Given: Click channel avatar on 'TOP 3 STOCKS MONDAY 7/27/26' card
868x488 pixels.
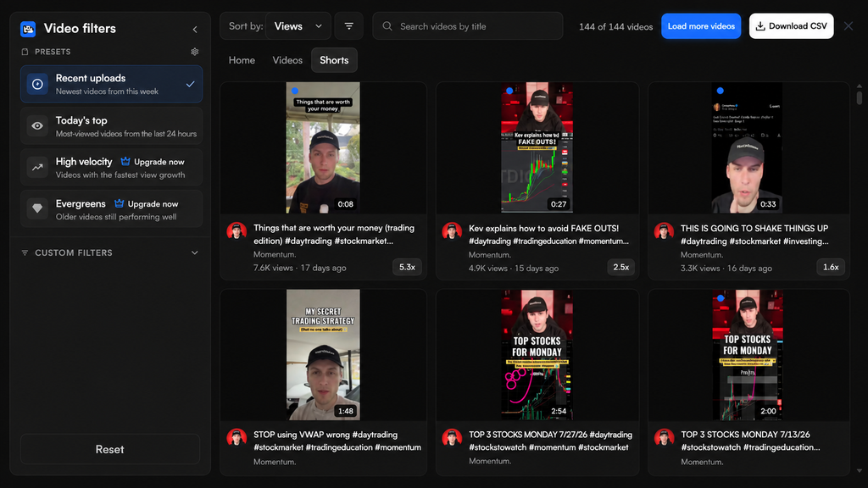Looking at the screenshot, I should tap(452, 438).
